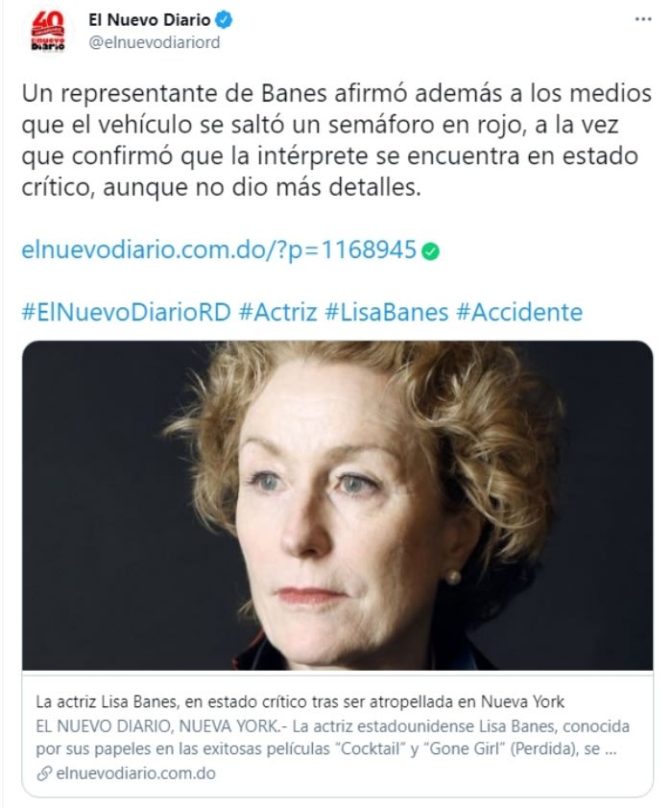
Task: Open the three-dot tweet options menu
Action: pos(642,19)
